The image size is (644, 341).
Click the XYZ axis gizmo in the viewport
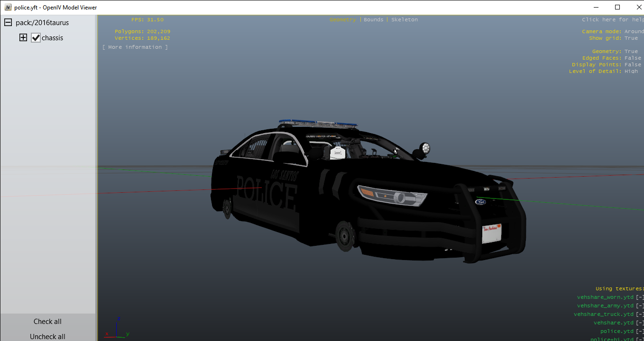click(117, 328)
